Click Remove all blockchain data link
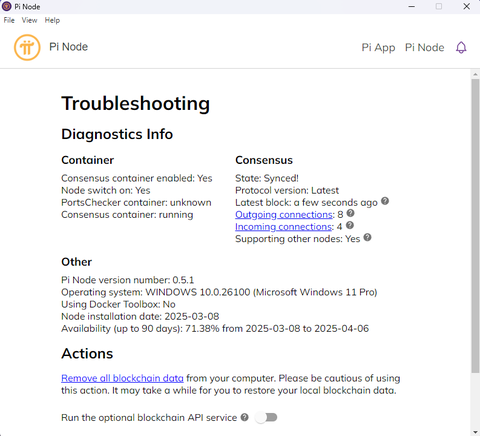 coord(122,378)
